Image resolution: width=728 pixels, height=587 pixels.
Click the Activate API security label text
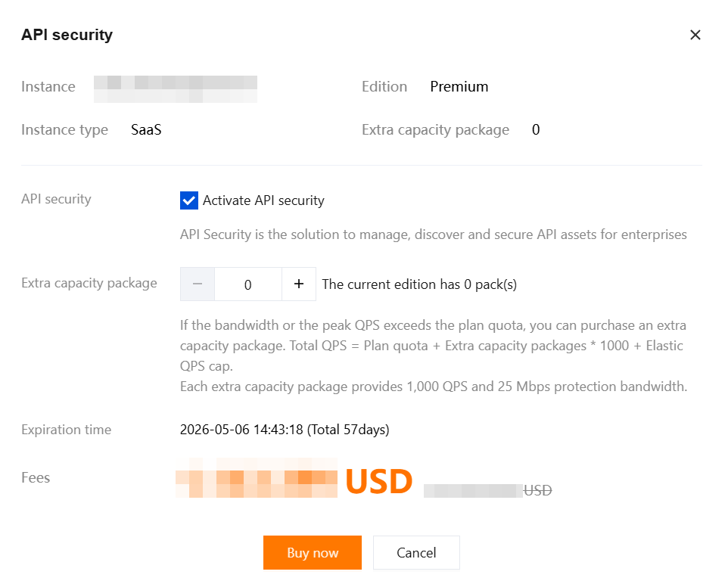263,200
